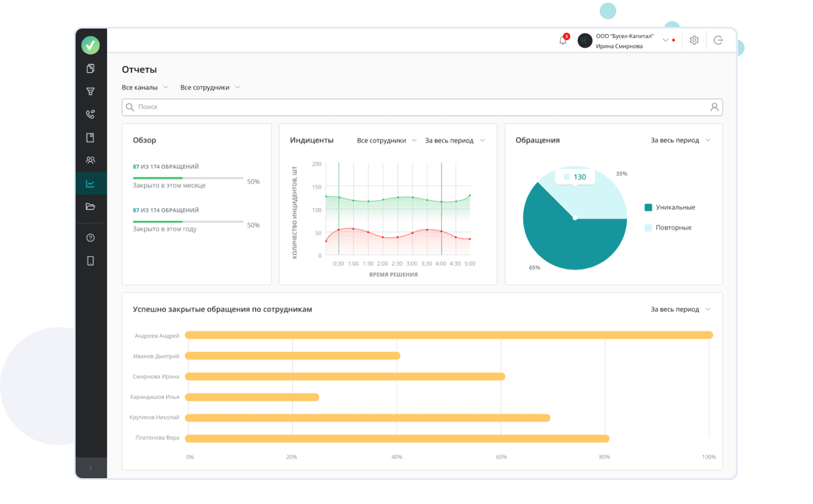Screen dimensions: 813x504
Task: Open 'За весь период' dropdown in employees chart
Action: pyautogui.click(x=680, y=309)
